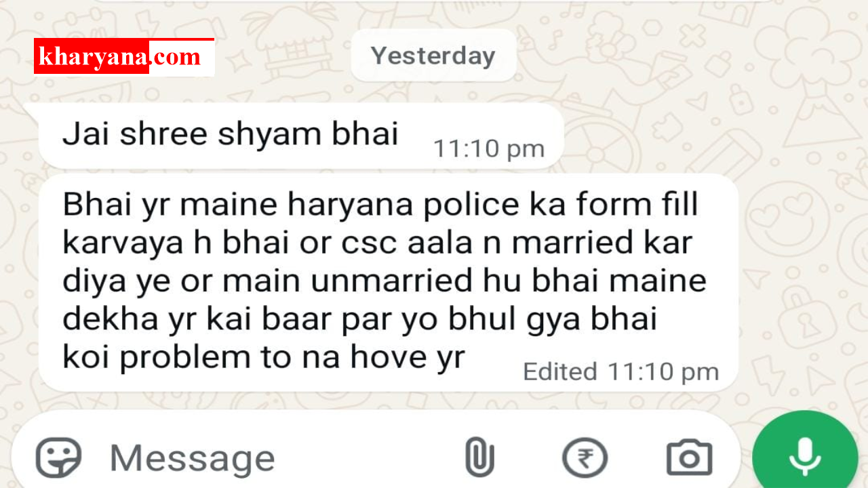Screen dimensions: 868x488
Task: Tap the paperclip attachment icon
Action: [479, 457]
